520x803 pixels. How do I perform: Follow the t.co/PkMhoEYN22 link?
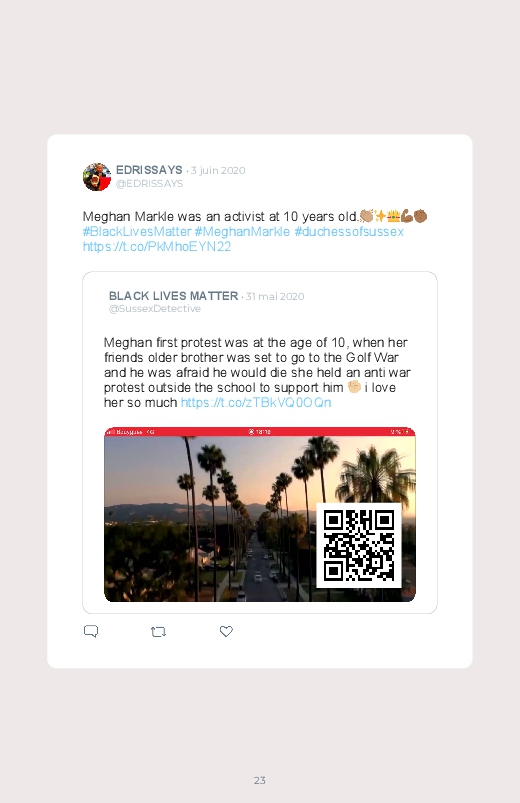point(157,247)
